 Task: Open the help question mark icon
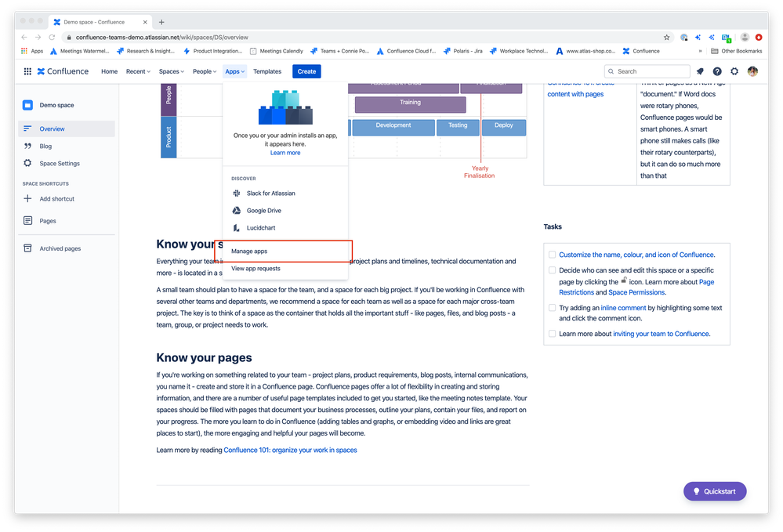(717, 71)
